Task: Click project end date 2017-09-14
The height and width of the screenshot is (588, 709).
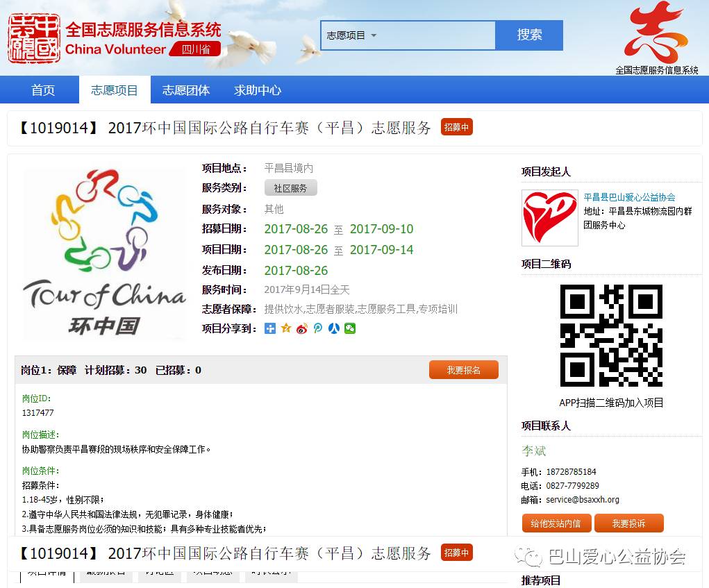Action: [x=381, y=250]
